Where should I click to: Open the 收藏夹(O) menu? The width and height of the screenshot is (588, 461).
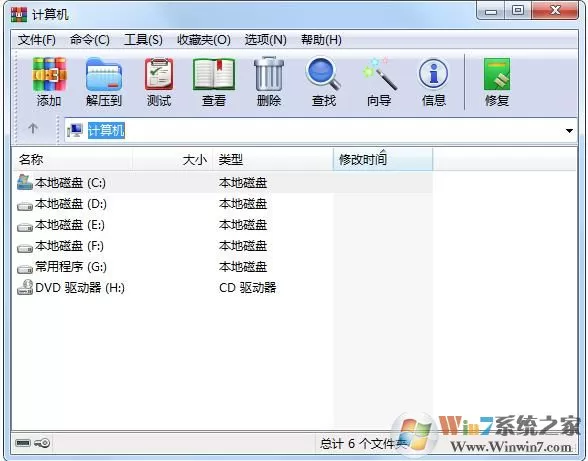[x=204, y=40]
